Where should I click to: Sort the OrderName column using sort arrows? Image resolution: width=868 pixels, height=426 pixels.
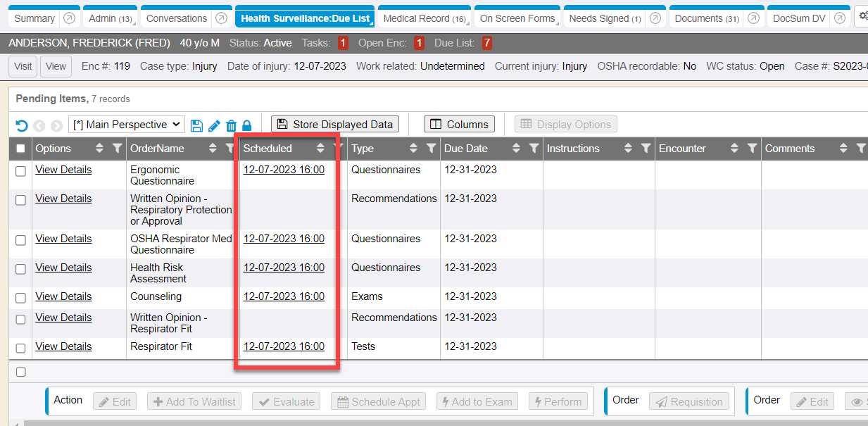tap(213, 149)
